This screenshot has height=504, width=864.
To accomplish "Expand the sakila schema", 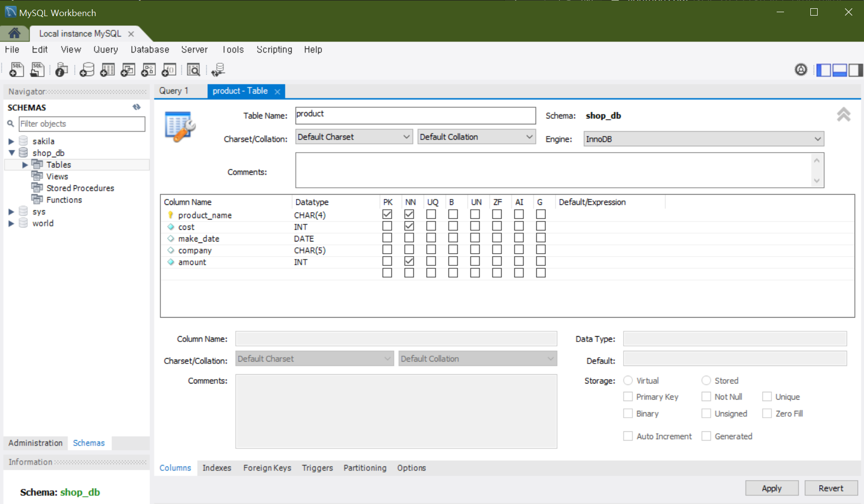I will coord(11,141).
